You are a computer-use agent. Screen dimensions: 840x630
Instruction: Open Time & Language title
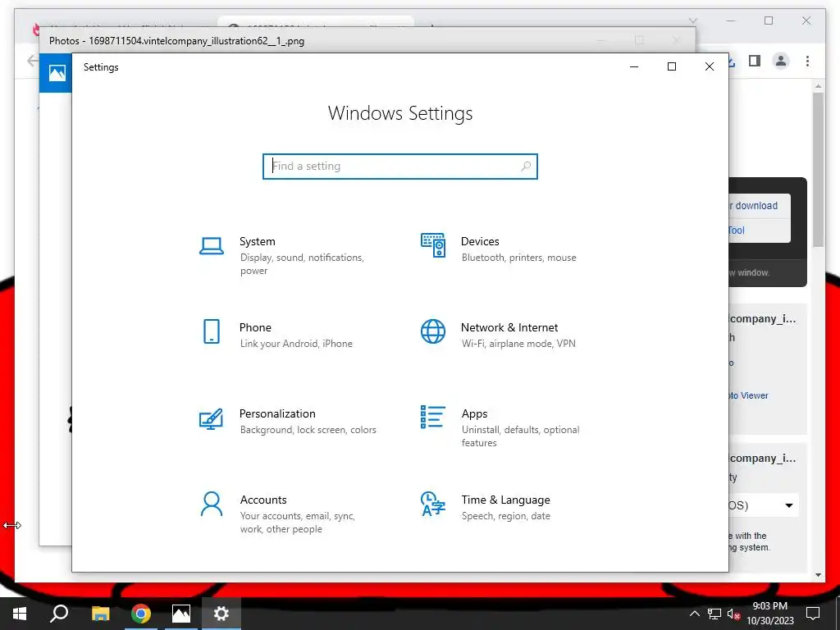coord(505,500)
